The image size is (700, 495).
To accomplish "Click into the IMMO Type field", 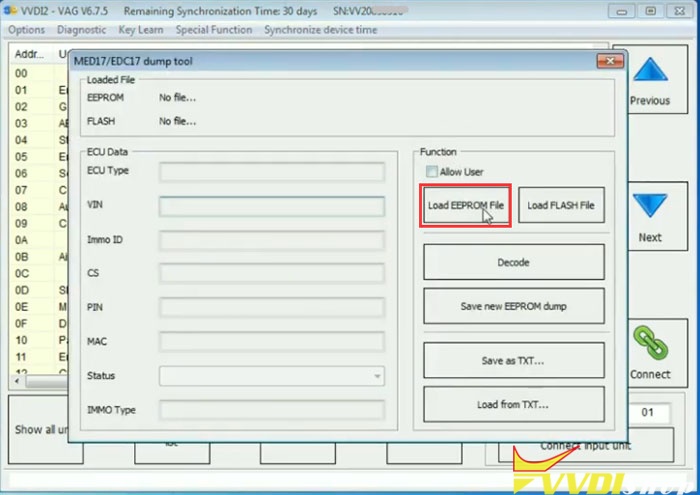I will tap(271, 410).
